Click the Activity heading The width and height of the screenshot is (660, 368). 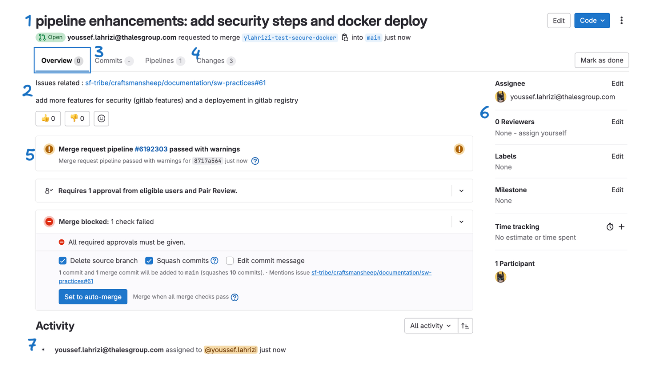click(55, 325)
